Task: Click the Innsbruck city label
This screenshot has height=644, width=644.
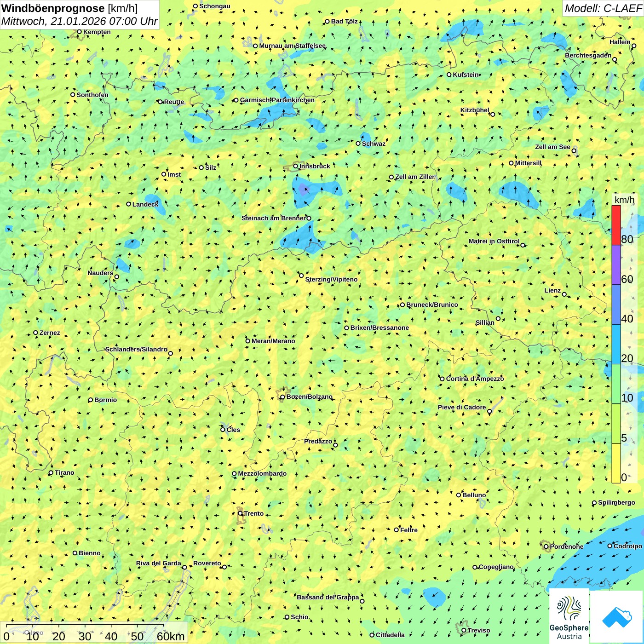Action: [315, 166]
